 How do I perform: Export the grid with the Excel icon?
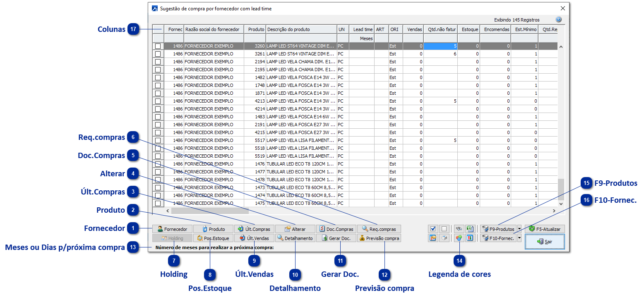pyautogui.click(x=470, y=229)
